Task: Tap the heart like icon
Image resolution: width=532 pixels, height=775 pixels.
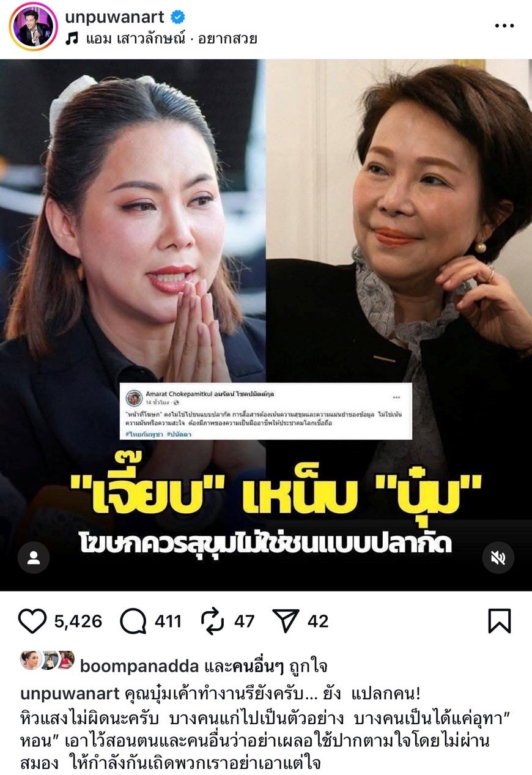Action: [x=32, y=621]
